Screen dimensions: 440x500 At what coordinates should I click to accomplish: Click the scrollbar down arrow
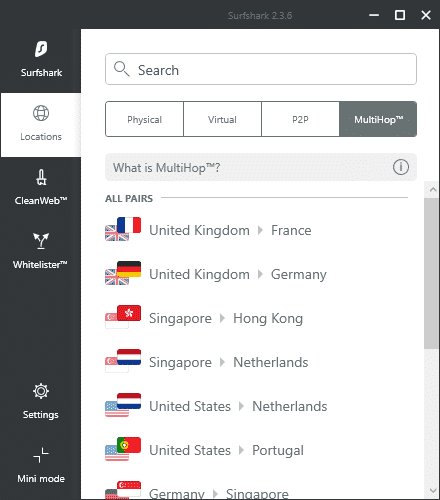(x=433, y=491)
